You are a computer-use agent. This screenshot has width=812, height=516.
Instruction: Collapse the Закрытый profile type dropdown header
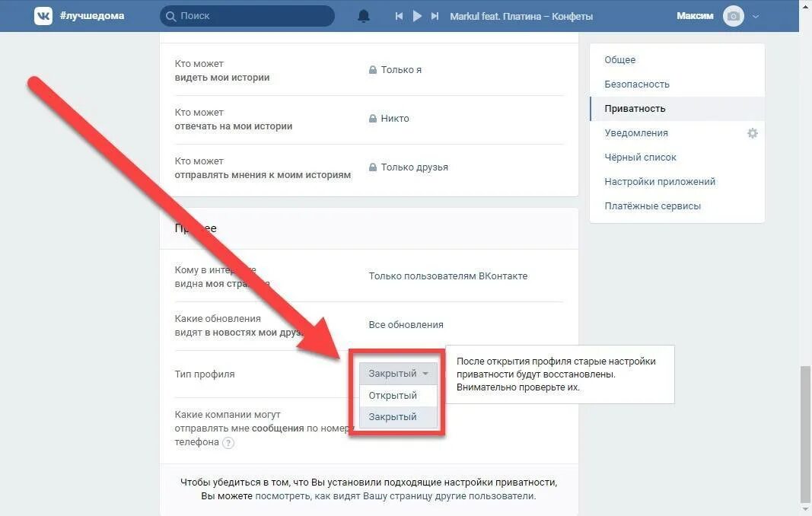tap(398, 374)
